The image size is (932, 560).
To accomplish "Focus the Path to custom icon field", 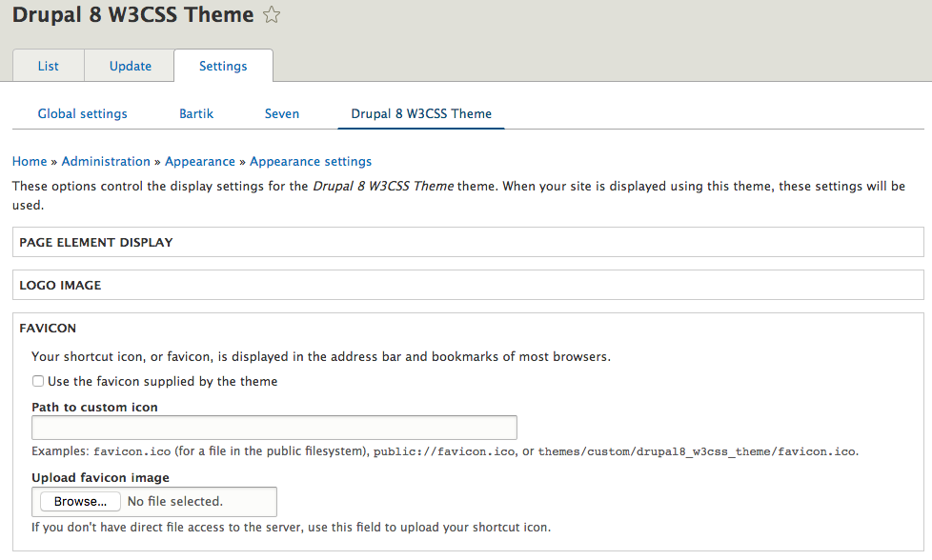I will coord(274,428).
